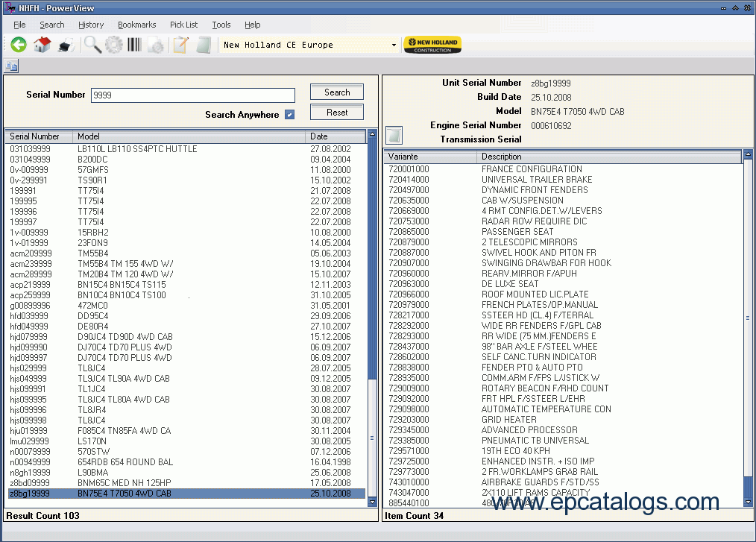Select variant ADVANCED PROCESSOR
The image size is (756, 542).
point(563,430)
